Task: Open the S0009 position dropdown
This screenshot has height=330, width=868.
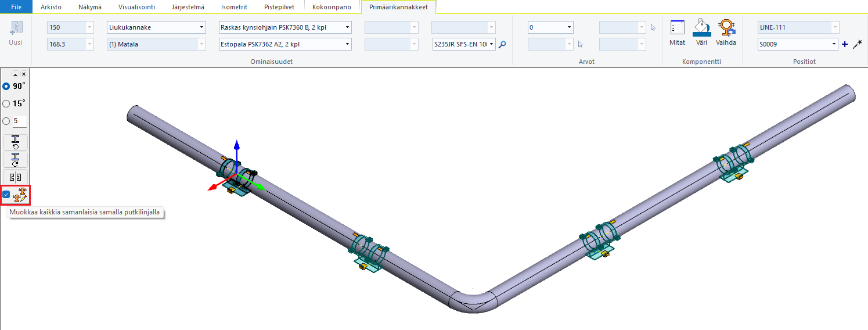Action: (x=834, y=44)
